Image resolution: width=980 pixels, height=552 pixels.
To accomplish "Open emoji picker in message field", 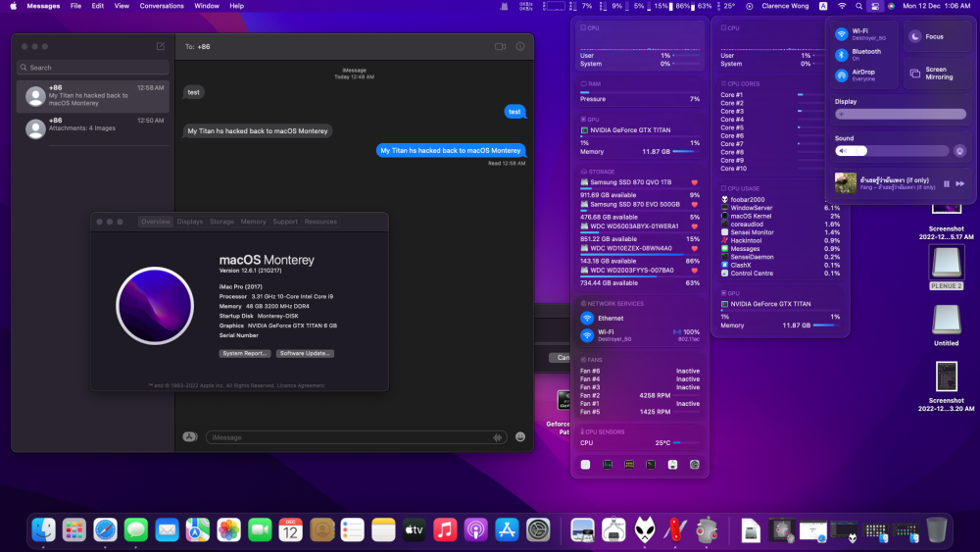I will coord(520,437).
